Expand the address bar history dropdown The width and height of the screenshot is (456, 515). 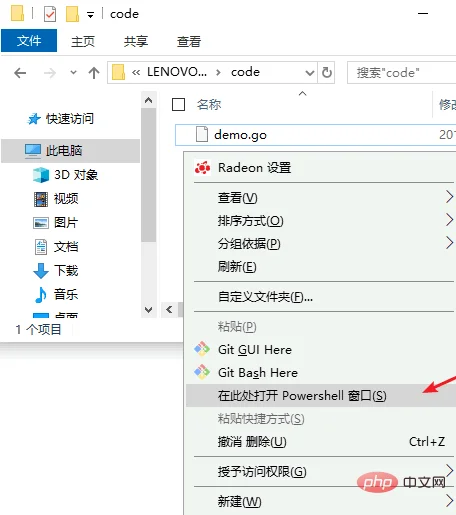(310, 72)
